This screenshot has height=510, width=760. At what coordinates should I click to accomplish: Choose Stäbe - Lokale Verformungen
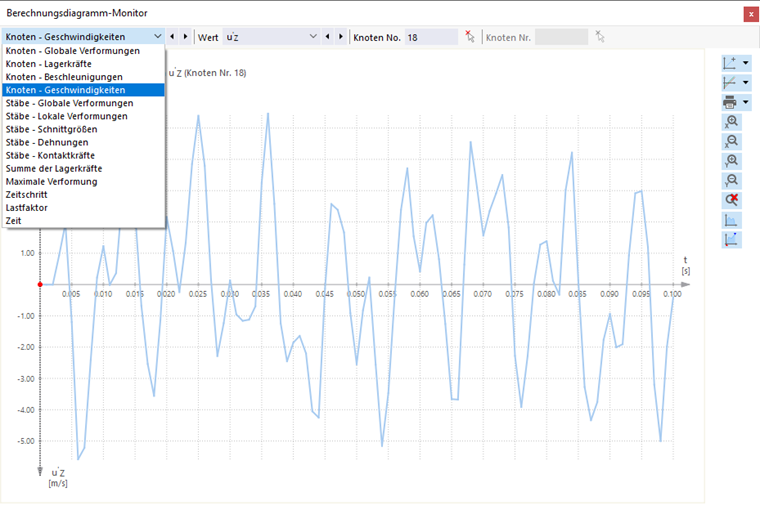[x=83, y=116]
